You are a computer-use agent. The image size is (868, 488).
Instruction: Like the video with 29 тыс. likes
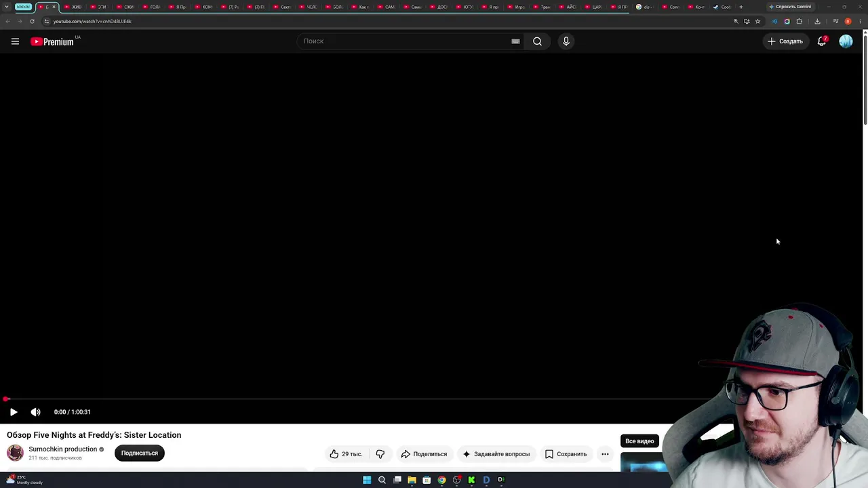pos(346,454)
